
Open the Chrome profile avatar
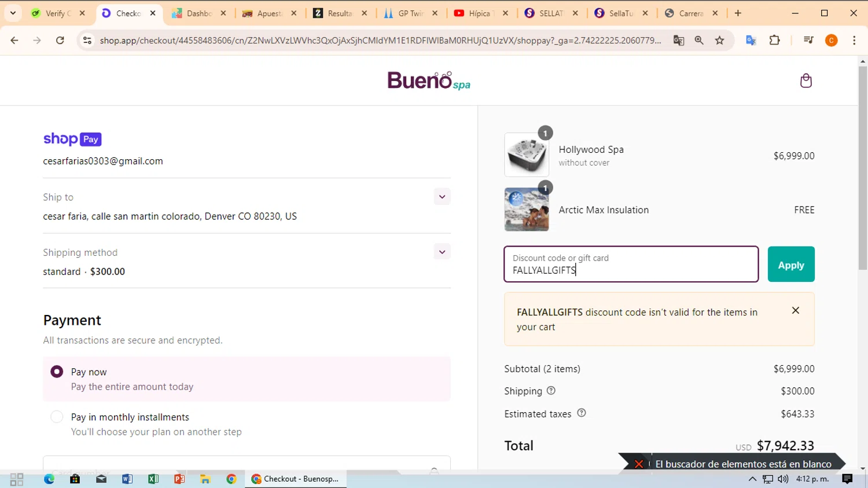click(832, 40)
